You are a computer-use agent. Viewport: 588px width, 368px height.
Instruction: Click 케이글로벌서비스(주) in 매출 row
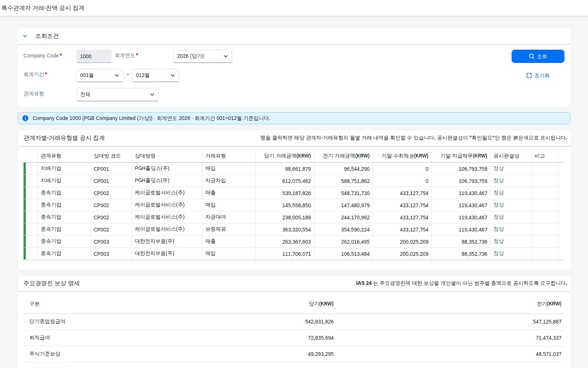click(159, 193)
